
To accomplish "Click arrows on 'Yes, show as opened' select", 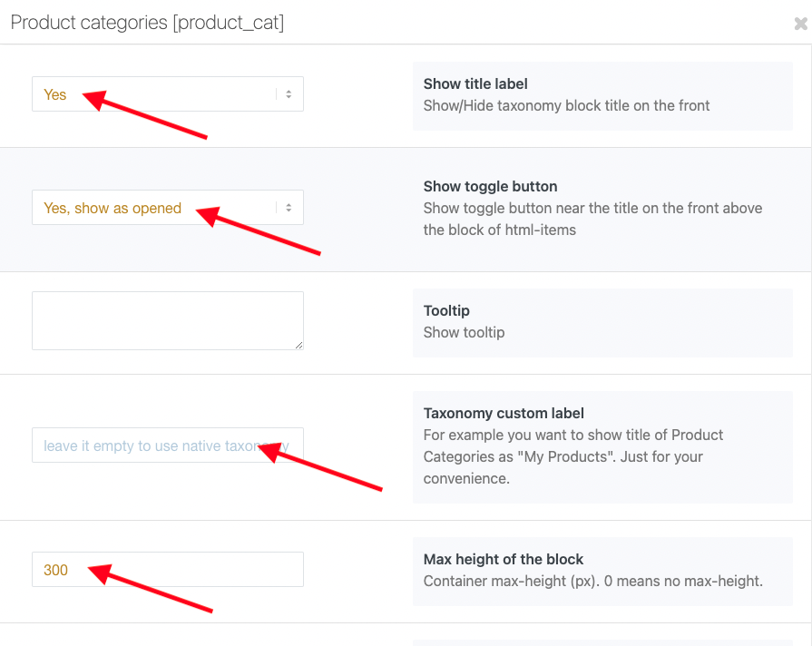I will tap(289, 207).
